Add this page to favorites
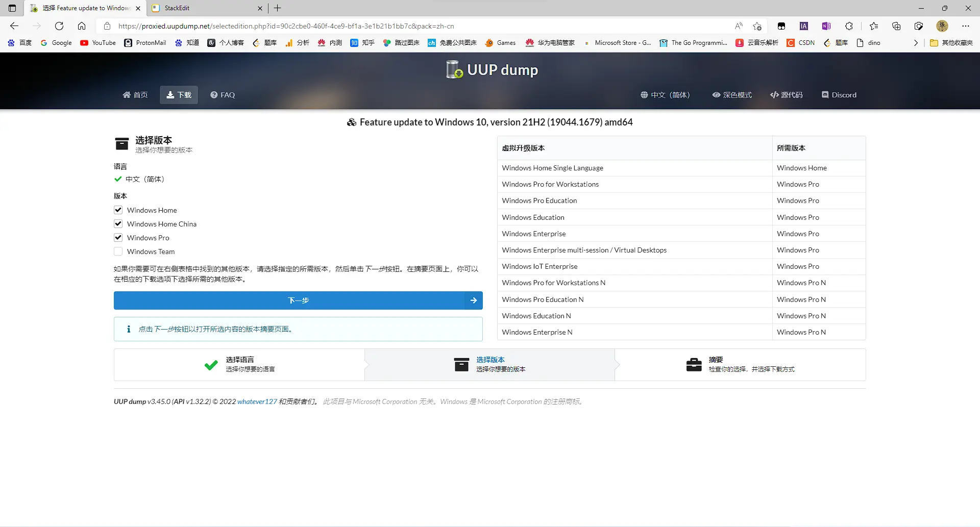980x527 pixels. (757, 26)
